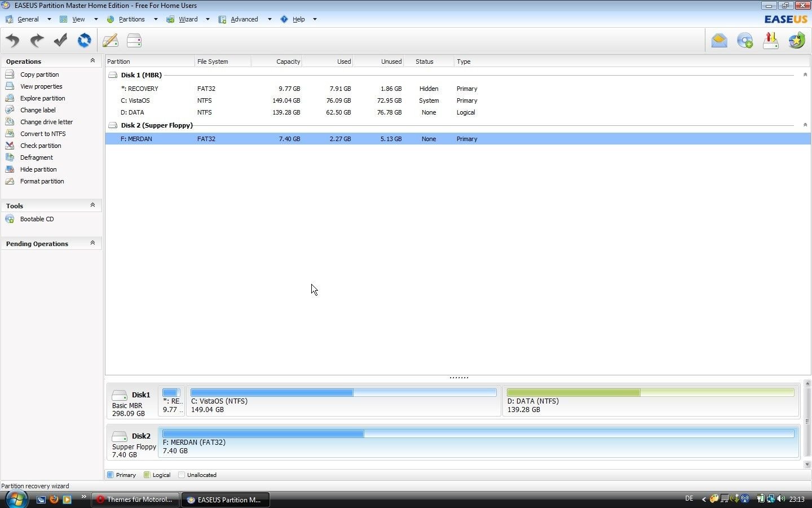812x508 pixels.
Task: Collapse the Tools panel
Action: pyautogui.click(x=92, y=205)
